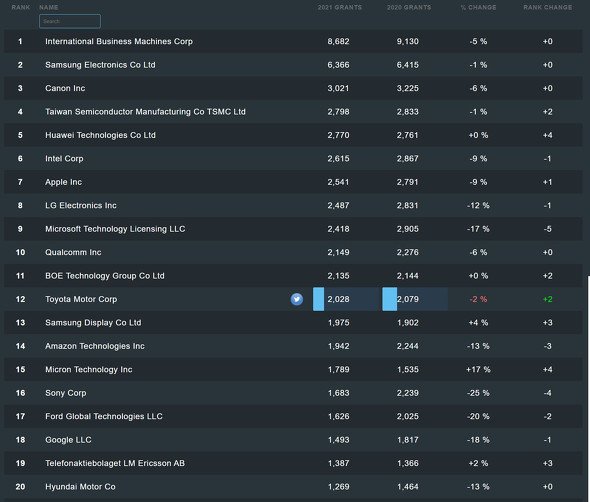Click the blue bar beside Toyota's 2020 grants
The height and width of the screenshot is (502, 590).
(x=389, y=299)
